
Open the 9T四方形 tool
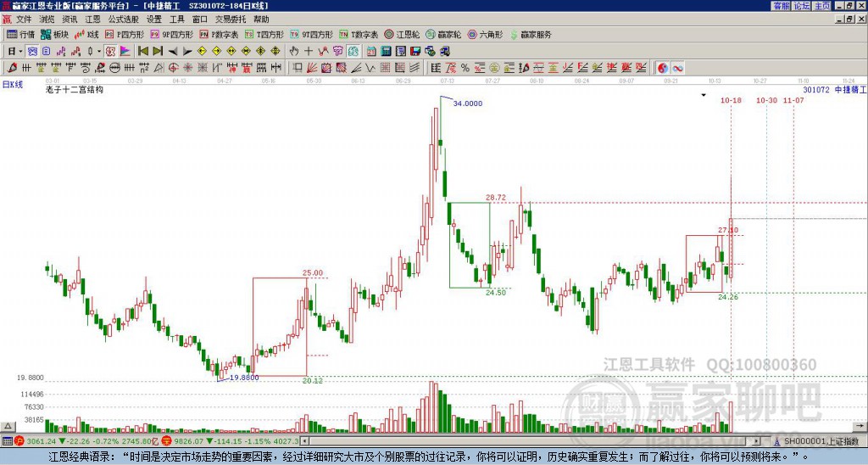[312, 34]
